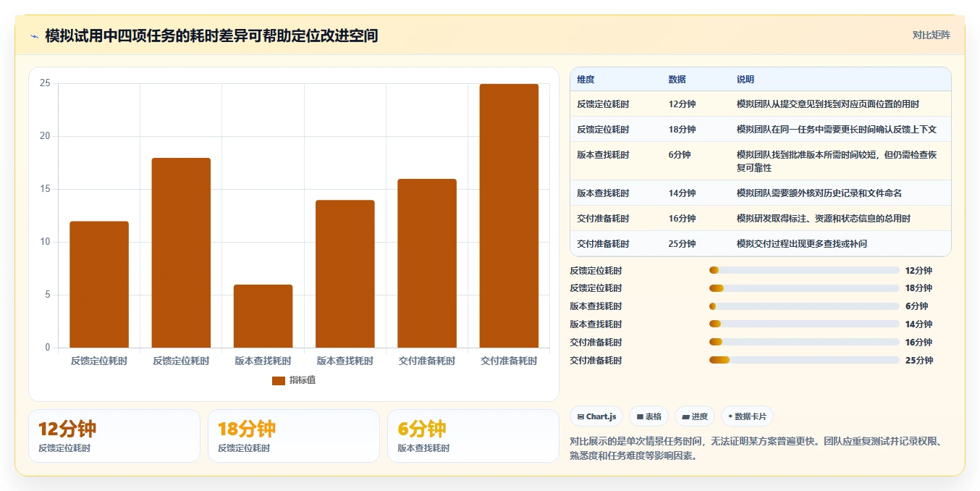The image size is (980, 491).
Task: Click the 20 tick on the chart y-axis
Action: pyautogui.click(x=45, y=136)
